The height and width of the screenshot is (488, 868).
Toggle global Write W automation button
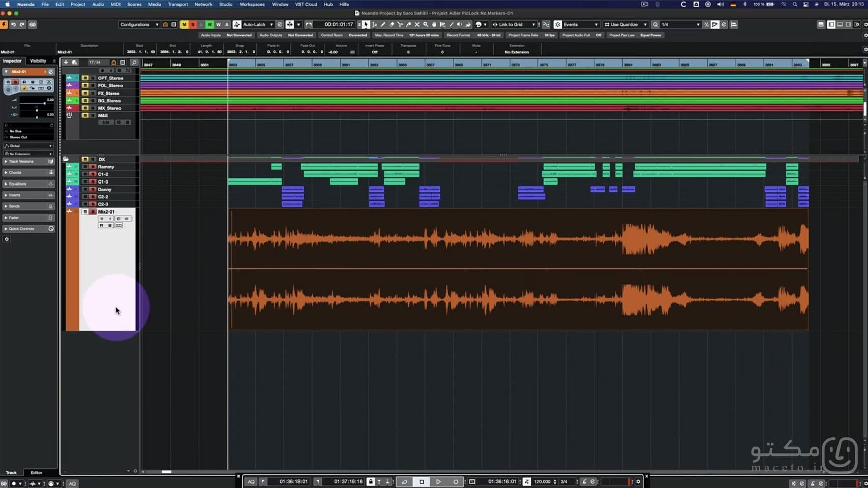pos(218,24)
